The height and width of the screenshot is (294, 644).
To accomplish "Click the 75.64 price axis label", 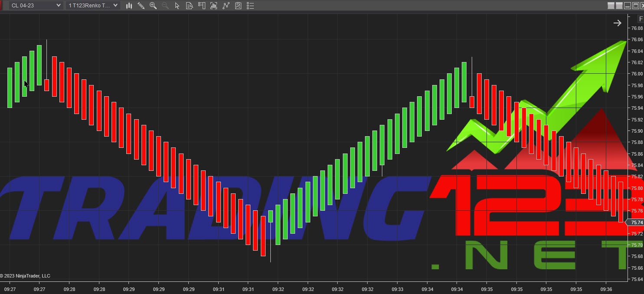I will tap(637, 279).
